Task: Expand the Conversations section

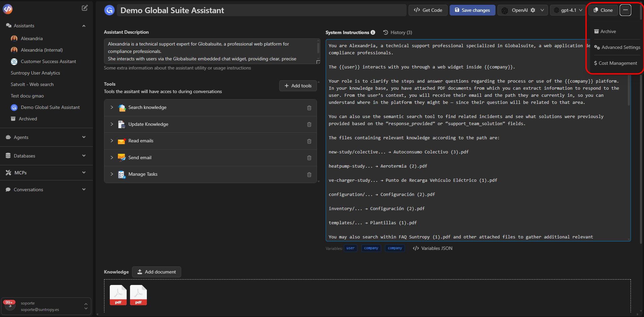Action: pos(84,189)
